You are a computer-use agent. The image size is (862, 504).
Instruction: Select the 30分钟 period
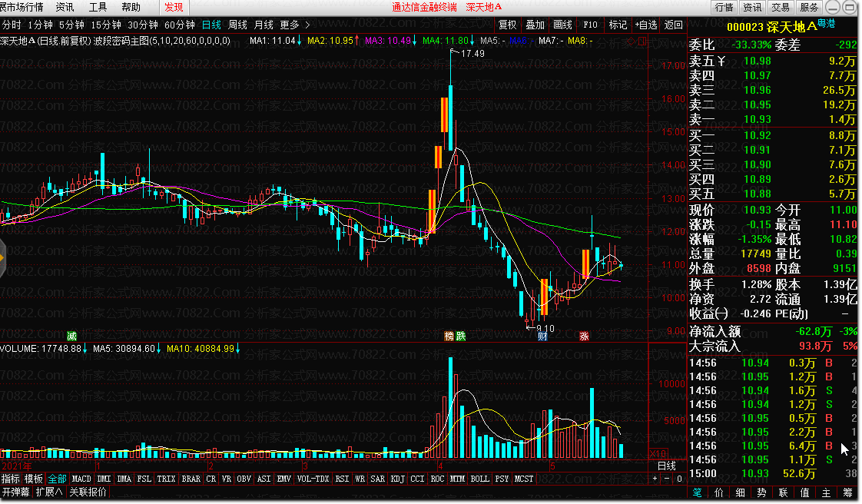142,25
